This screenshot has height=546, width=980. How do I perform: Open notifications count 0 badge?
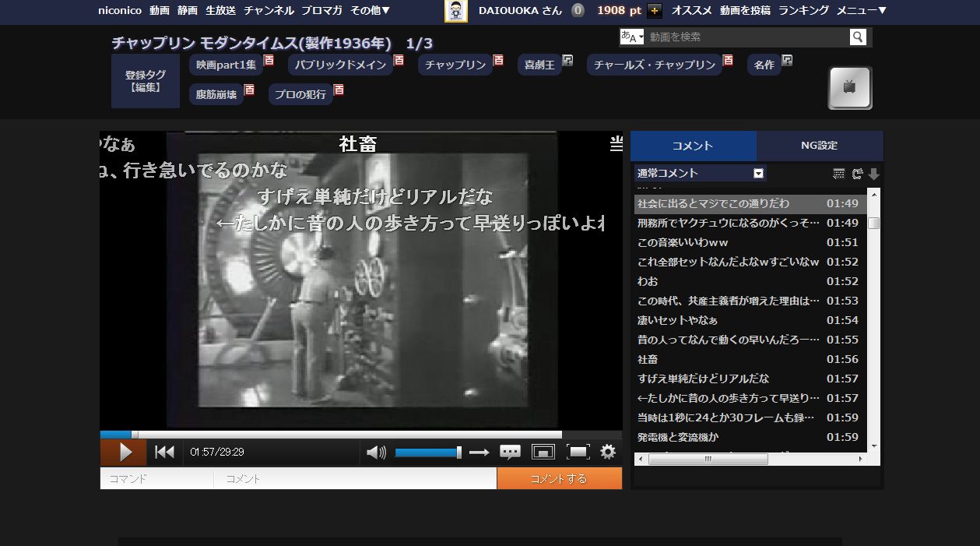pos(578,10)
